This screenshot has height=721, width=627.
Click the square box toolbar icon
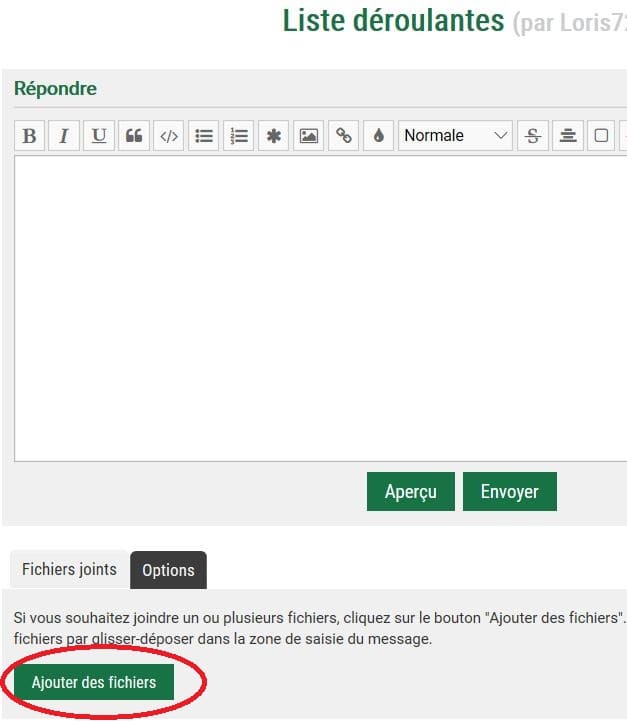click(601, 136)
